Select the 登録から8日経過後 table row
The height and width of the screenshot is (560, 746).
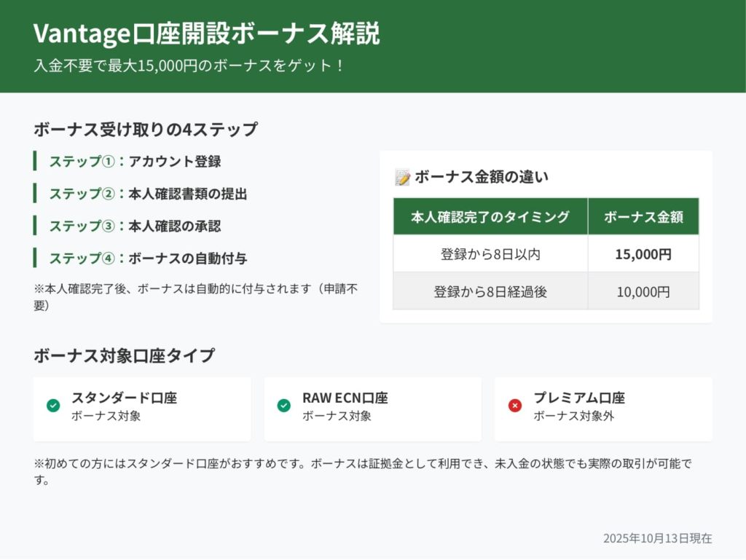click(490, 292)
